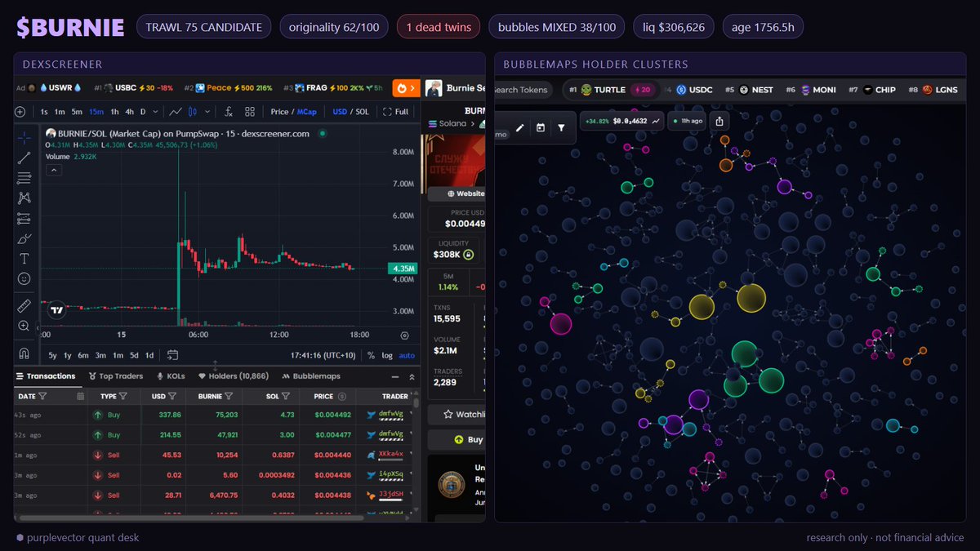Click the orange trending flame button
The width and height of the screenshot is (980, 551).
point(405,88)
